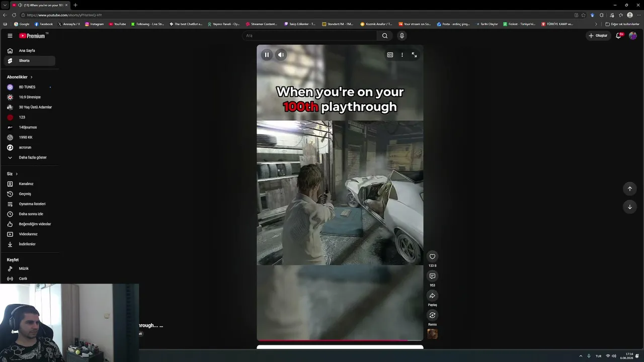Open Diğer sık kullanılanlar folder

[x=622, y=24]
